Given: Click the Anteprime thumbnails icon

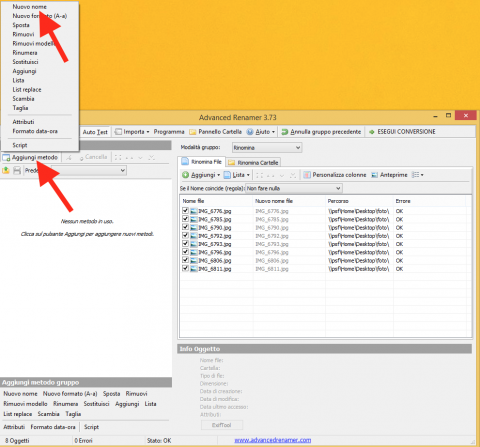Looking at the screenshot, I should pos(375,175).
